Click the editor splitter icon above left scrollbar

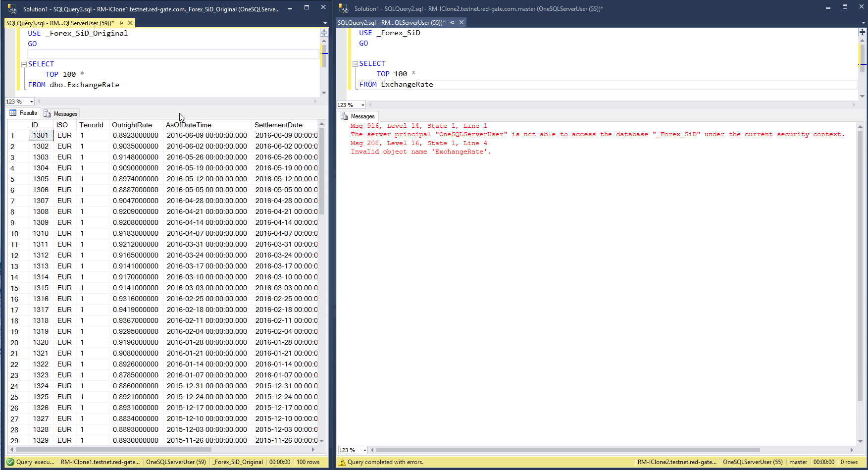tap(324, 32)
